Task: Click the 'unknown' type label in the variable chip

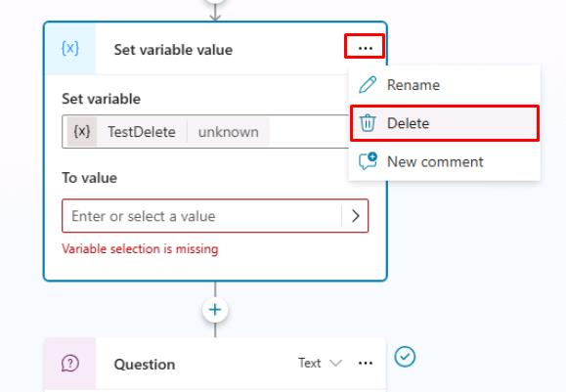Action: (229, 132)
